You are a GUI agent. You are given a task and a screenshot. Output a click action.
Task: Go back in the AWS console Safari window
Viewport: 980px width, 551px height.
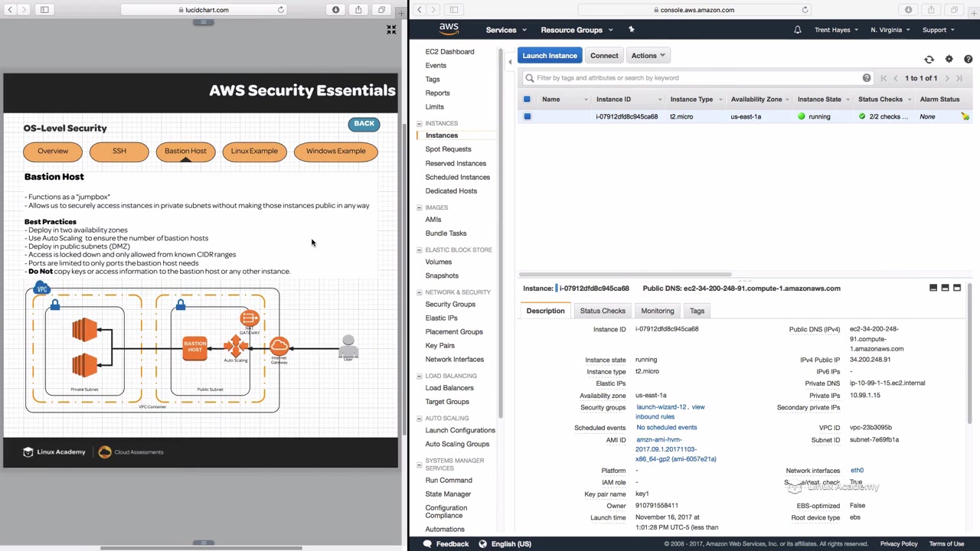pos(420,10)
